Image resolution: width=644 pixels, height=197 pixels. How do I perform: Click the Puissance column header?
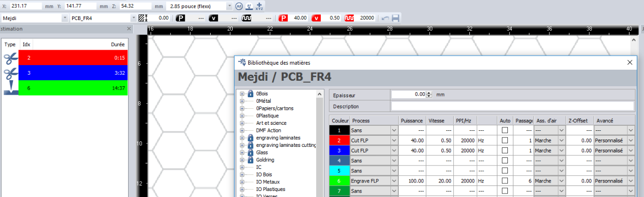point(412,121)
